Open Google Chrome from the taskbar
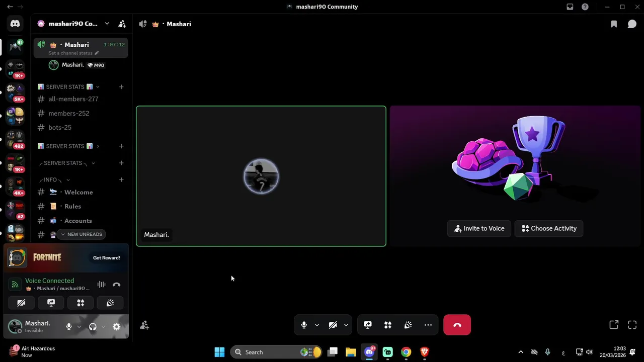644x362 pixels. pos(406,352)
